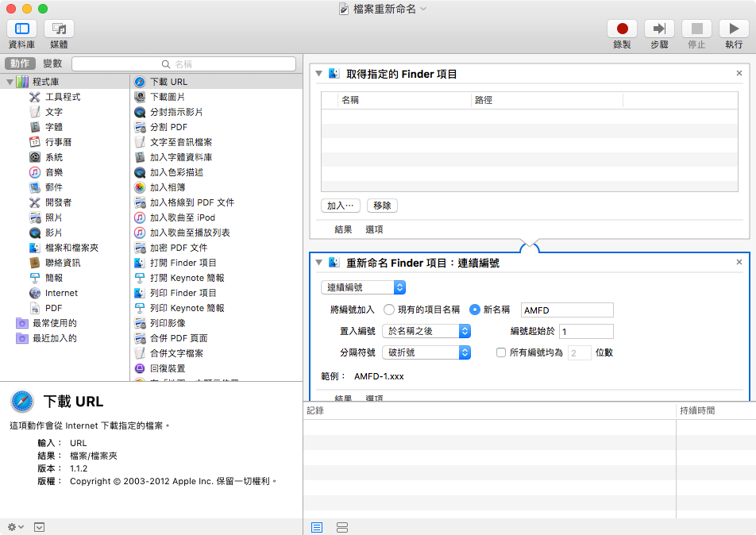Screen dimensions: 756x535
Task: Click the 執行 run workflow icon
Action: click(x=734, y=29)
